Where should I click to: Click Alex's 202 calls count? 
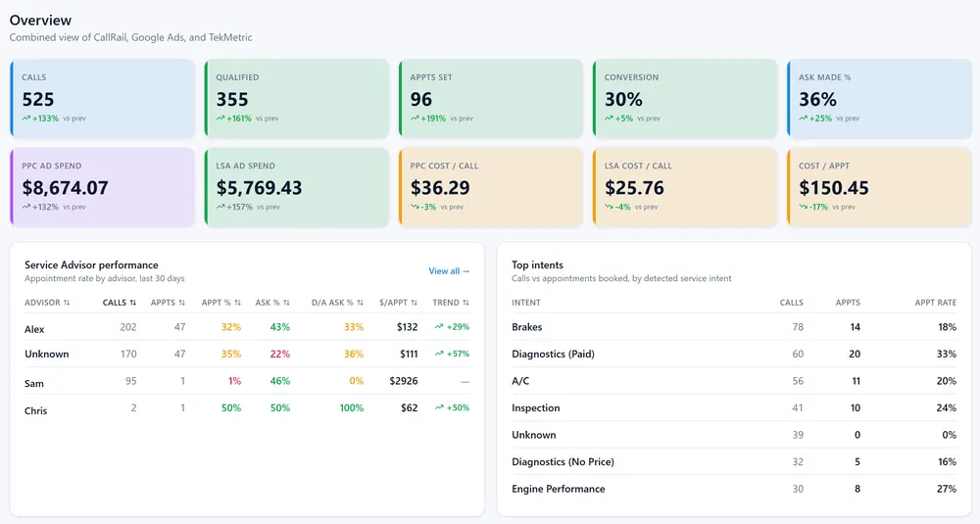[x=128, y=326]
